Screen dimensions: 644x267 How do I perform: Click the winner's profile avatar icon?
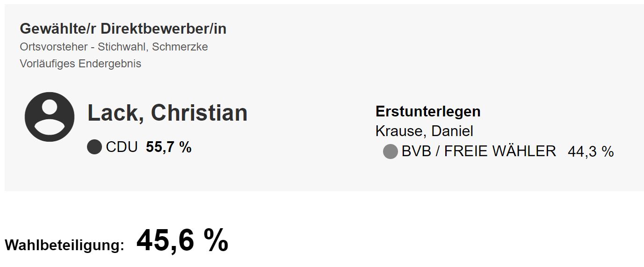coord(49,117)
